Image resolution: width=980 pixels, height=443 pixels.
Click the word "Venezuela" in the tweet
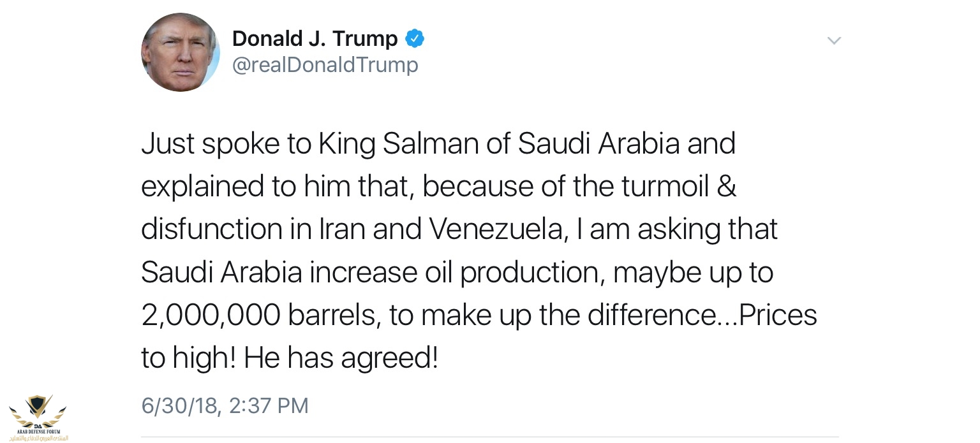[x=495, y=230]
